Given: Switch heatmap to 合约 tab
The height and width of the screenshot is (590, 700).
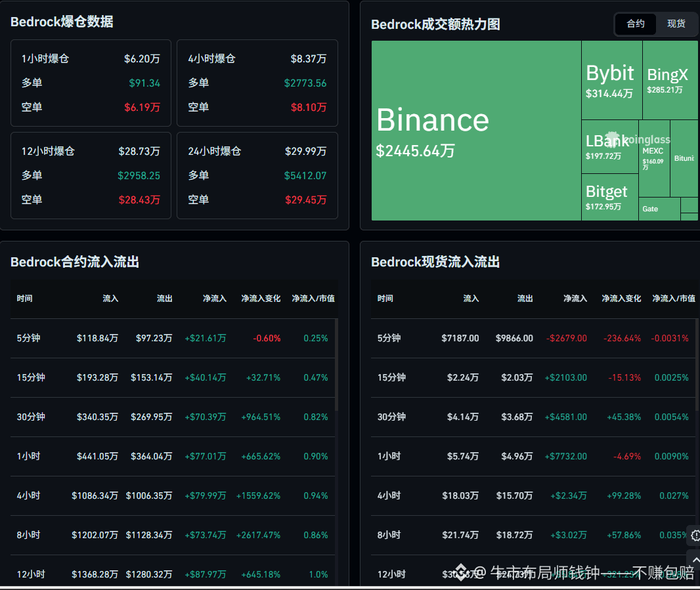Looking at the screenshot, I should (635, 24).
